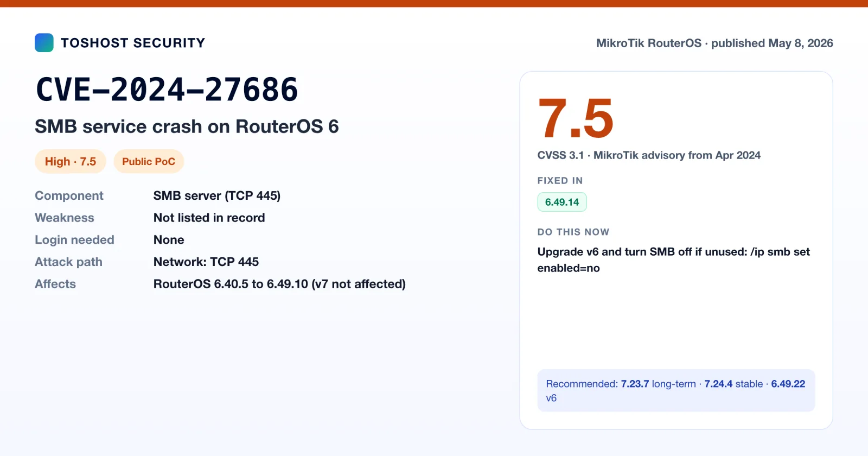Click 'Not listed in record' value
Viewport: 868px width, 456px height.
[209, 218]
